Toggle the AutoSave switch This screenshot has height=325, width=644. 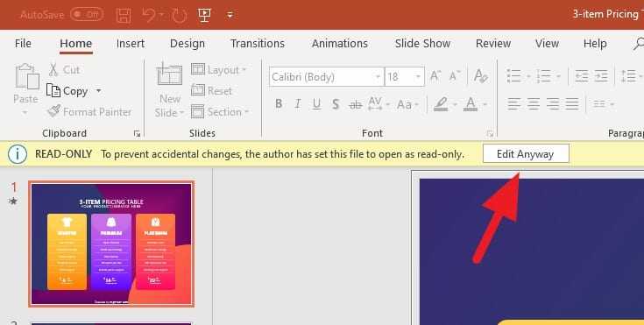coord(87,15)
